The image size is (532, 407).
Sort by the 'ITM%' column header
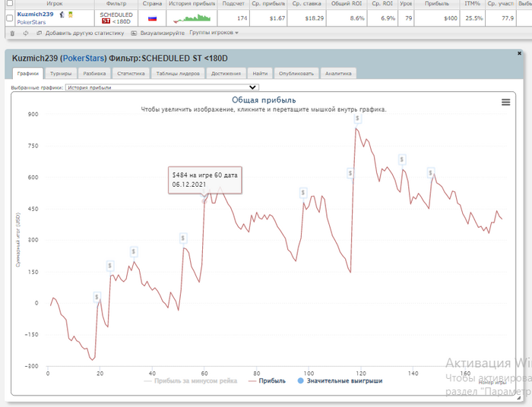pyautogui.click(x=472, y=4)
